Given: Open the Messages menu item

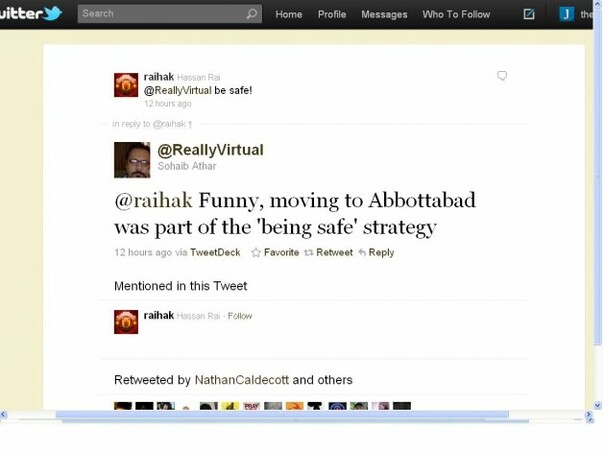Looking at the screenshot, I should coord(384,14).
